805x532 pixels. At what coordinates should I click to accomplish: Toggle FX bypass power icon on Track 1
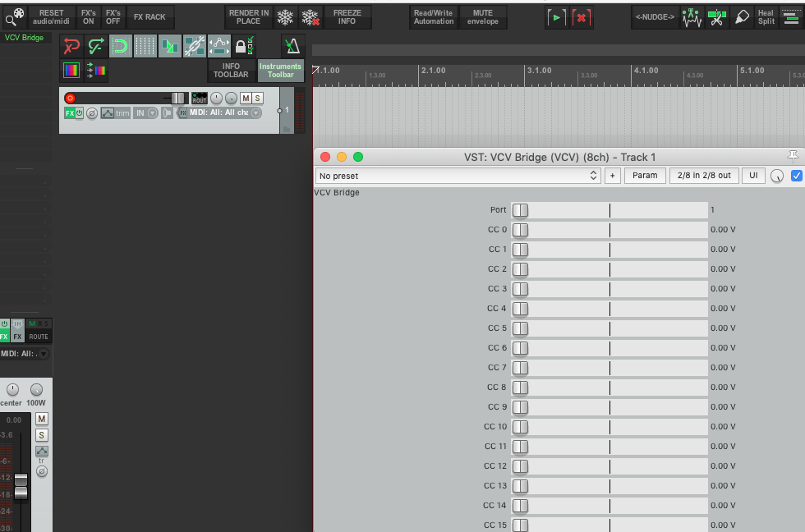[80, 112]
